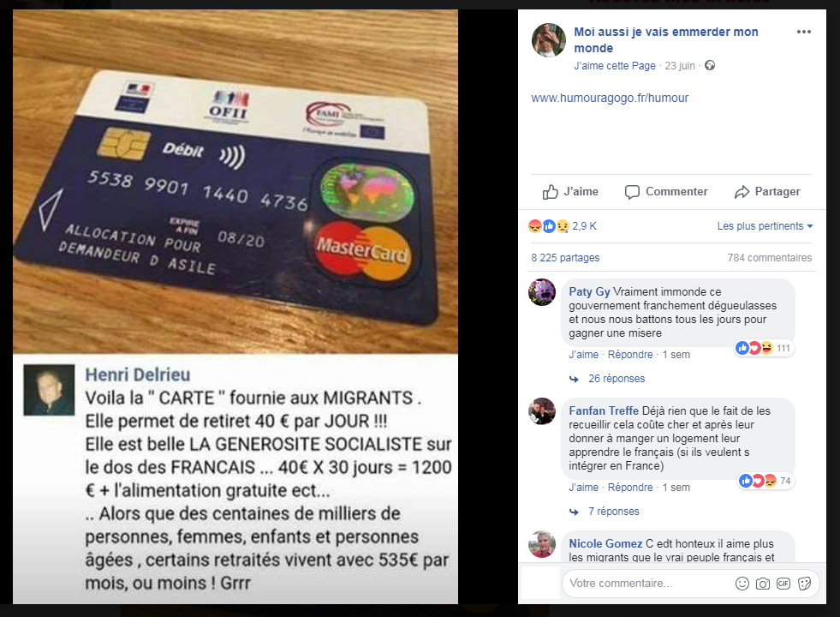This screenshot has width=840, height=617.
Task: Like this page via J'aime cette Page
Action: (615, 66)
